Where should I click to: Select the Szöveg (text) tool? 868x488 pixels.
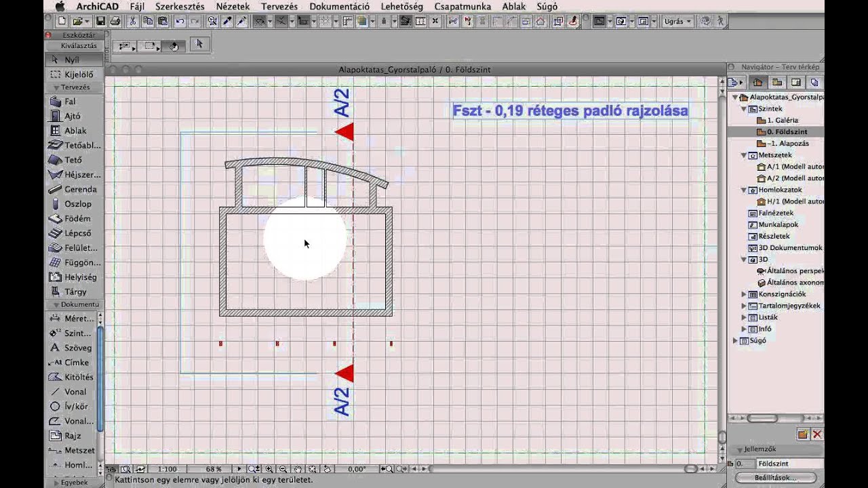72,348
